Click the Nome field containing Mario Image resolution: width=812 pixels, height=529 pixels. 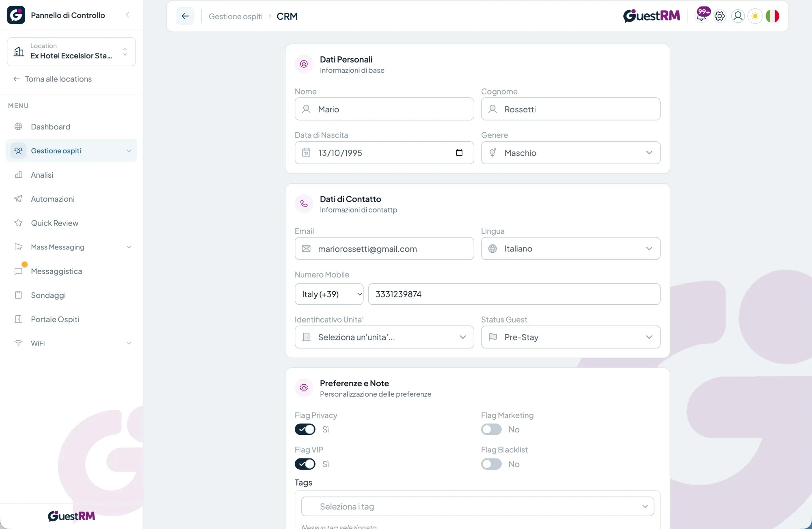click(384, 109)
